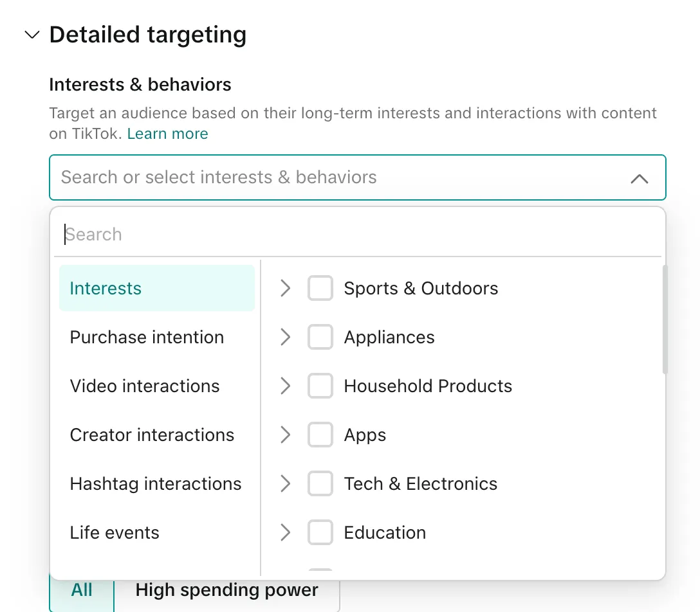The image size is (700, 612).
Task: Expand Appliances subcategories
Action: coord(286,337)
